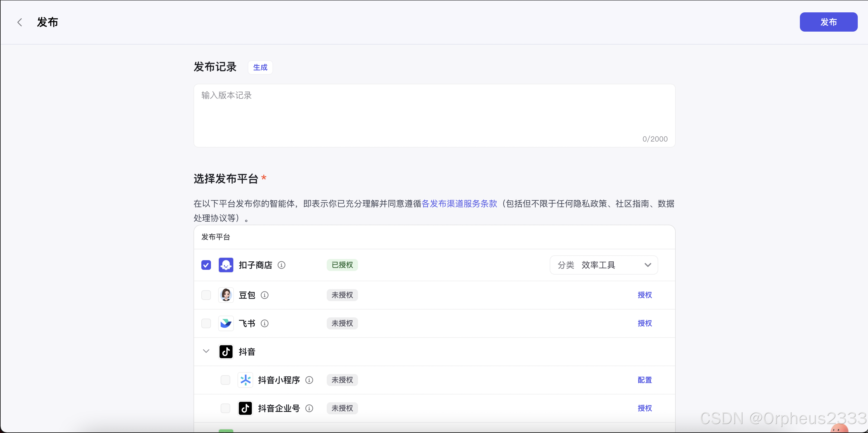The image size is (868, 433).
Task: Click the 豆包 avatar icon
Action: pos(226,295)
